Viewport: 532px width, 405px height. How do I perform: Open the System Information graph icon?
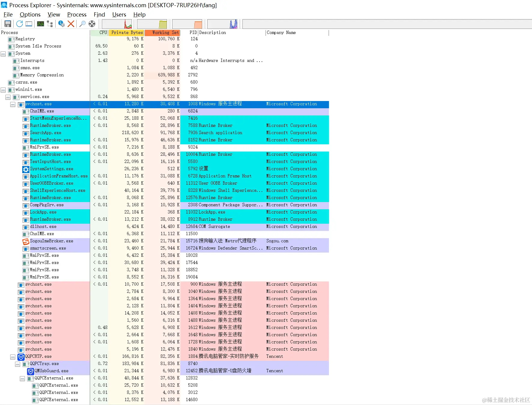[41, 24]
